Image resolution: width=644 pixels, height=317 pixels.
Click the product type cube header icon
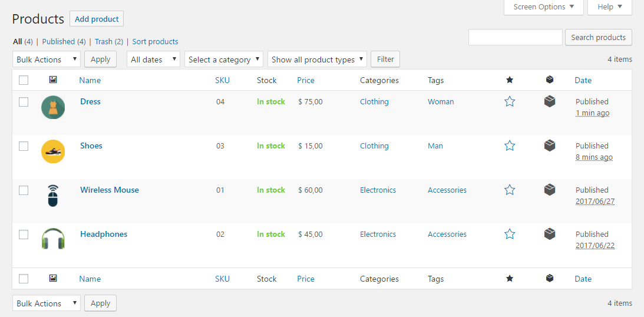[550, 80]
